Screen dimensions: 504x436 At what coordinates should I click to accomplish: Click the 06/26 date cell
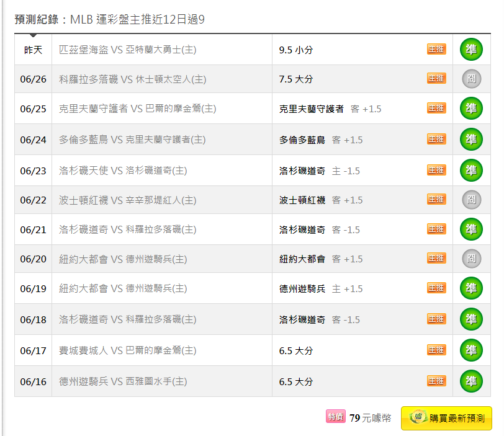[x=33, y=79]
